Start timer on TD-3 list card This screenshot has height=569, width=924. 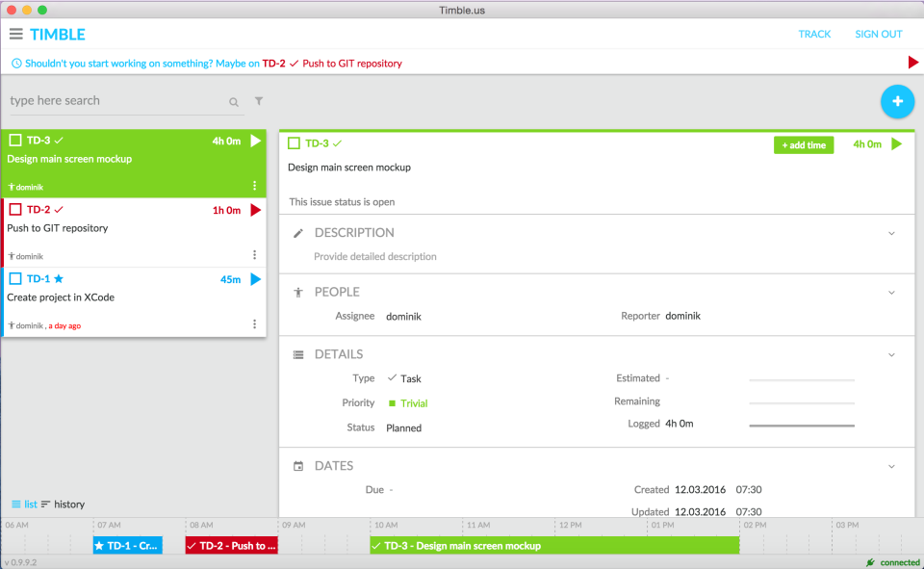[256, 141]
